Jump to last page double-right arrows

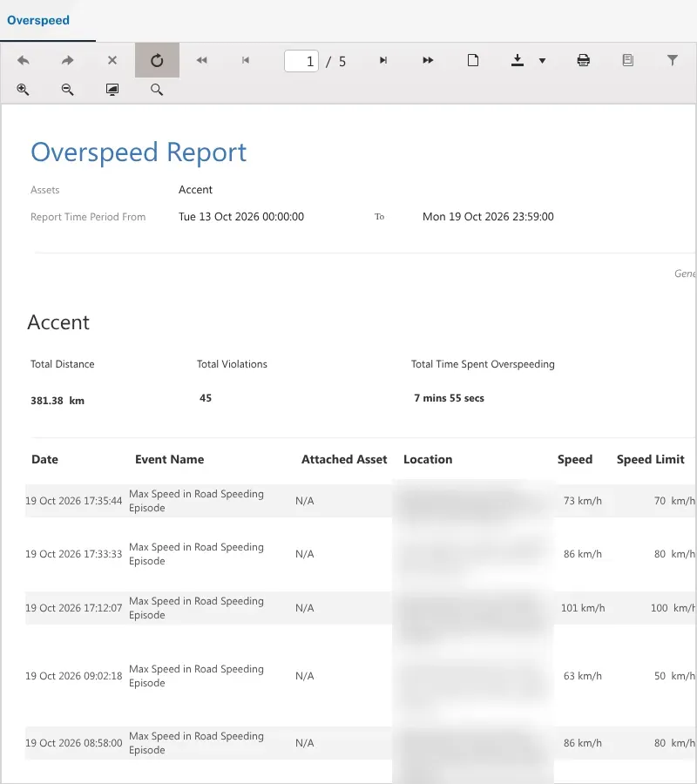click(428, 60)
